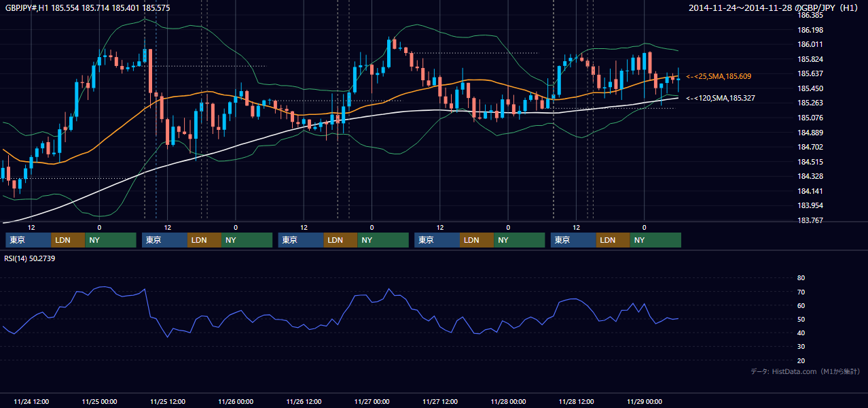
Task: Click RSI scale value 60
Action: pyautogui.click(x=801, y=305)
